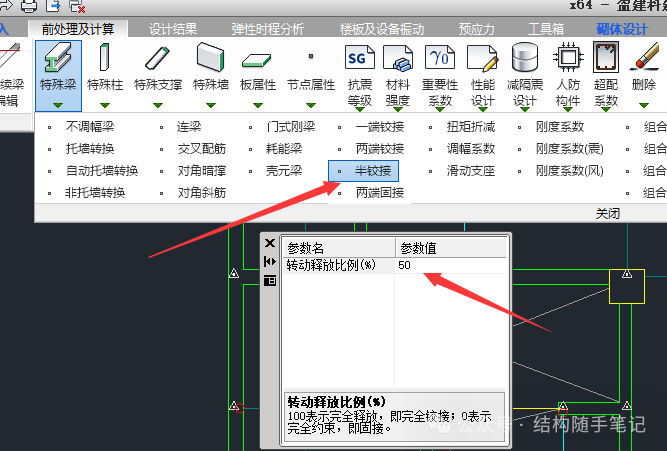The width and height of the screenshot is (667, 451).
Task: Choose the highlighted 半铰接 option
Action: [x=363, y=171]
